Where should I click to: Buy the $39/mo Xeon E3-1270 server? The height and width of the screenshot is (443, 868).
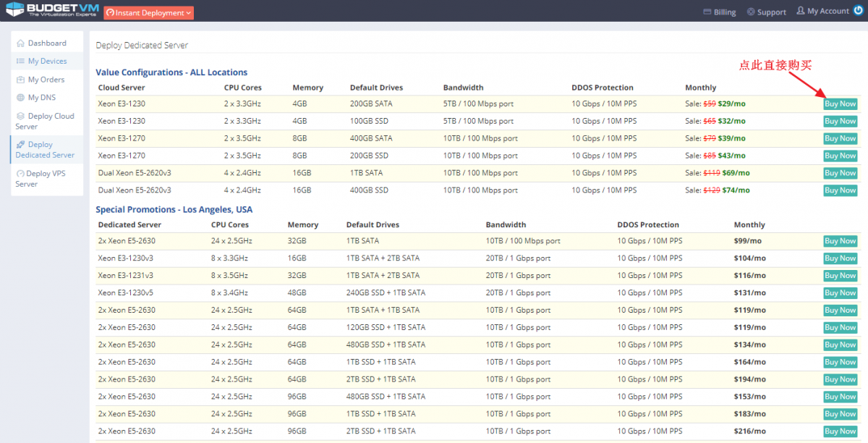[840, 139]
